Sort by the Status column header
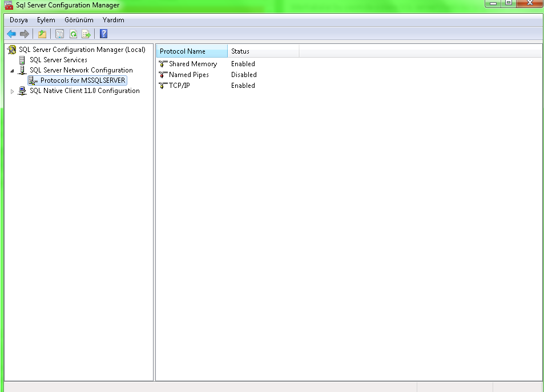 coord(263,51)
